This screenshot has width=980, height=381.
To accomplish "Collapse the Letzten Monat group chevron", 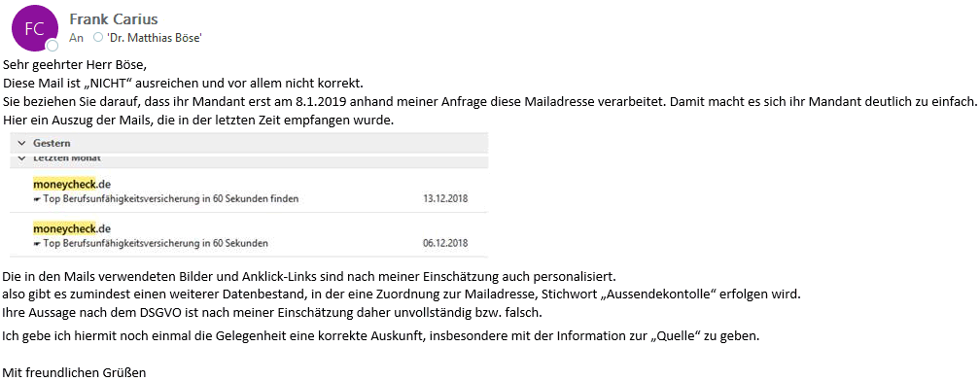I will 21,159.
